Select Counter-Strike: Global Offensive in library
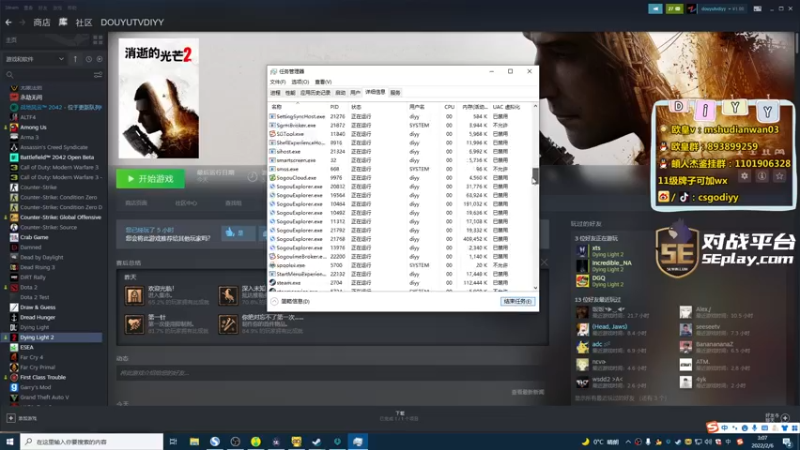This screenshot has width=800, height=450. point(54,217)
